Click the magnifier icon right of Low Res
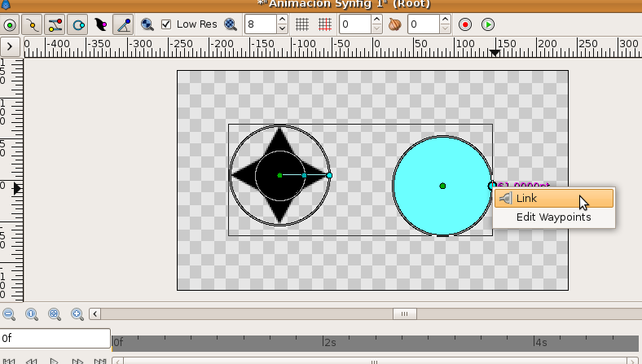The width and height of the screenshot is (642, 364). 231,24
